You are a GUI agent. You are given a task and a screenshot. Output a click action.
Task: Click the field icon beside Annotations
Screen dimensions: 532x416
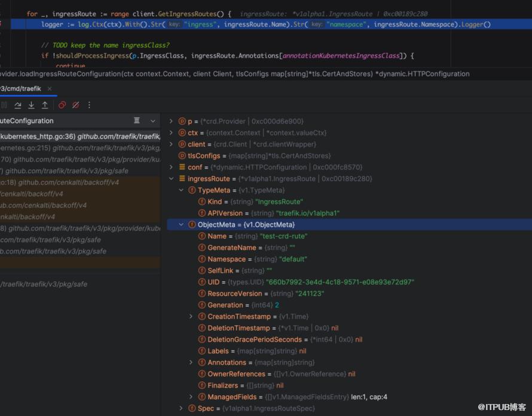202,362
